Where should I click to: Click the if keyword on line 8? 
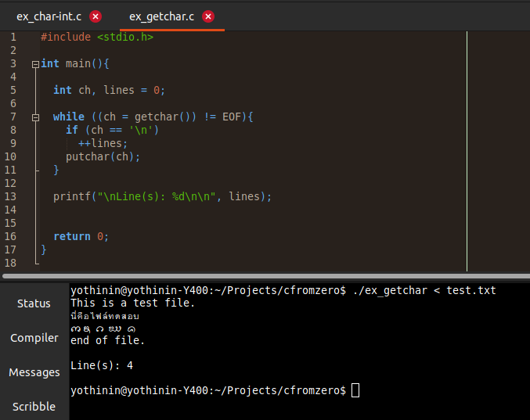point(72,130)
